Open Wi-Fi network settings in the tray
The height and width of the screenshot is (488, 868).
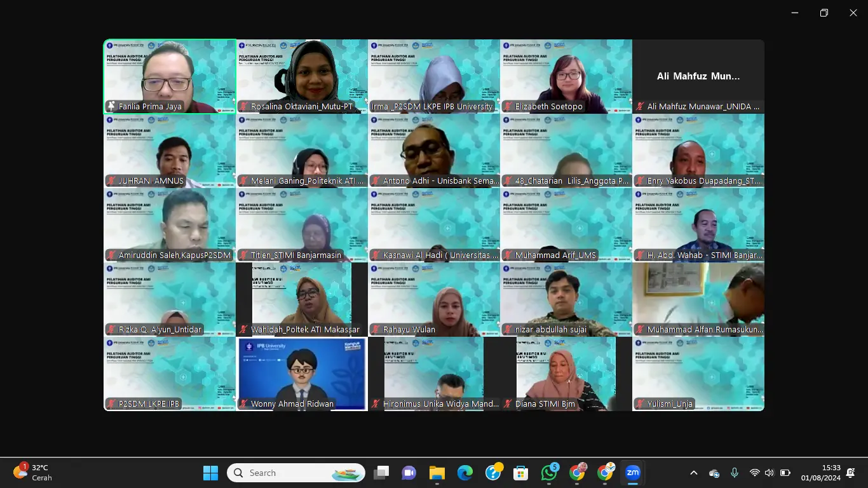click(x=754, y=473)
